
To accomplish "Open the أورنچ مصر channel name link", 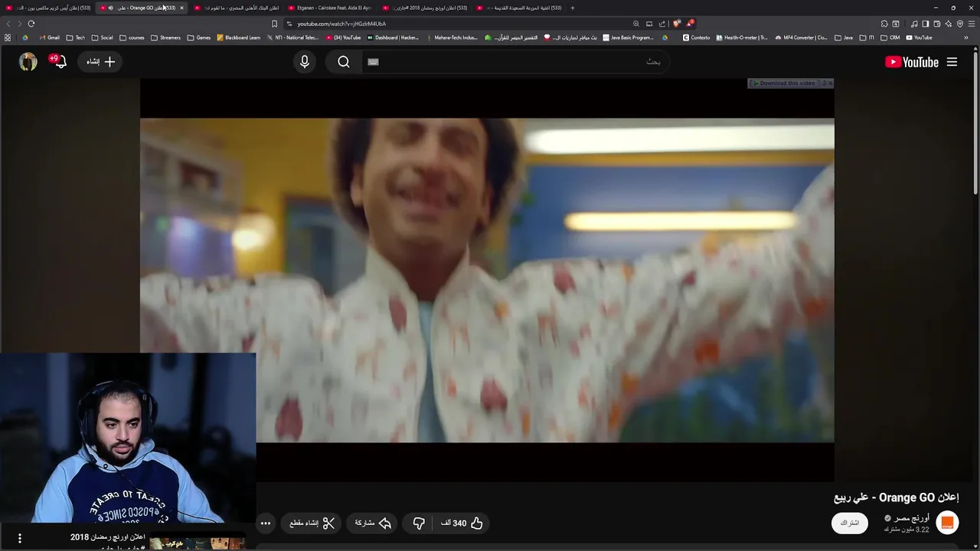I will (911, 518).
